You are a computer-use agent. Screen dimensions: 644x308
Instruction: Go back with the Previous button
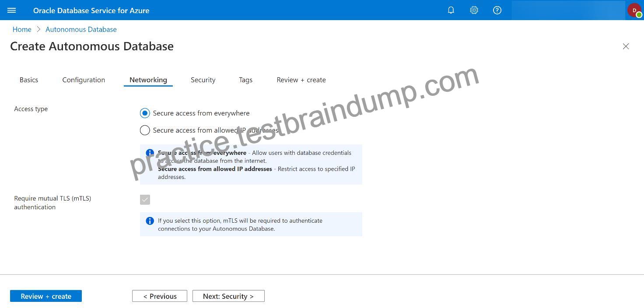point(160,296)
